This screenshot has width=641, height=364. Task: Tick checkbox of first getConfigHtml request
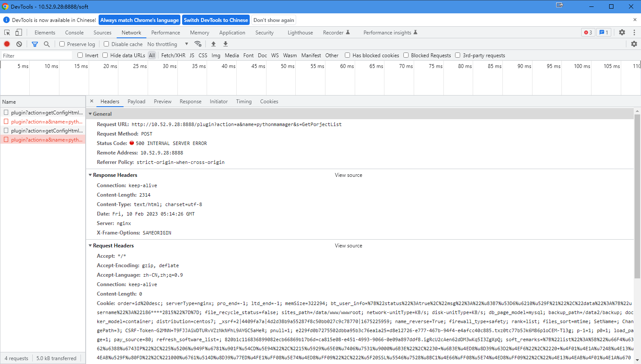click(x=6, y=112)
